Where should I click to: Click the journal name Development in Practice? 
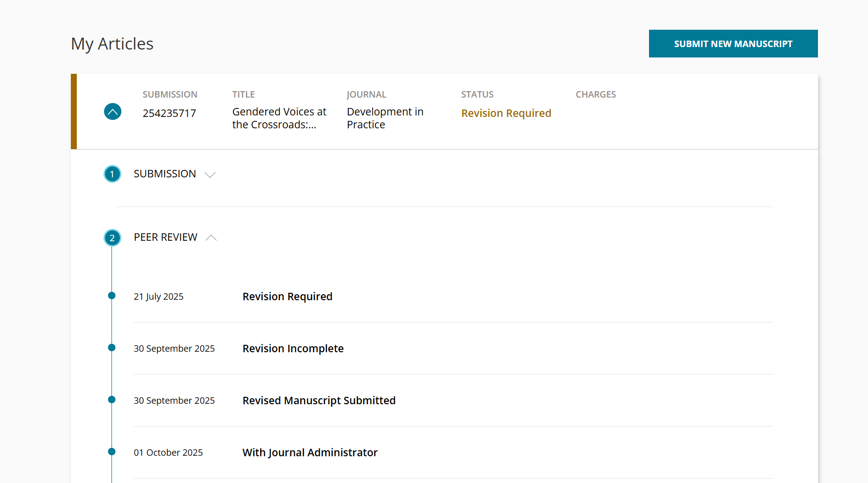(x=385, y=118)
